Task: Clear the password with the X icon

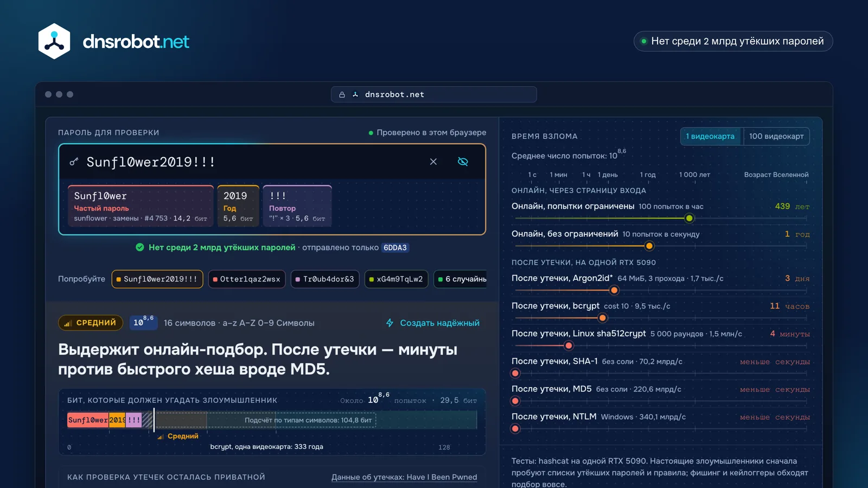Action: point(433,162)
